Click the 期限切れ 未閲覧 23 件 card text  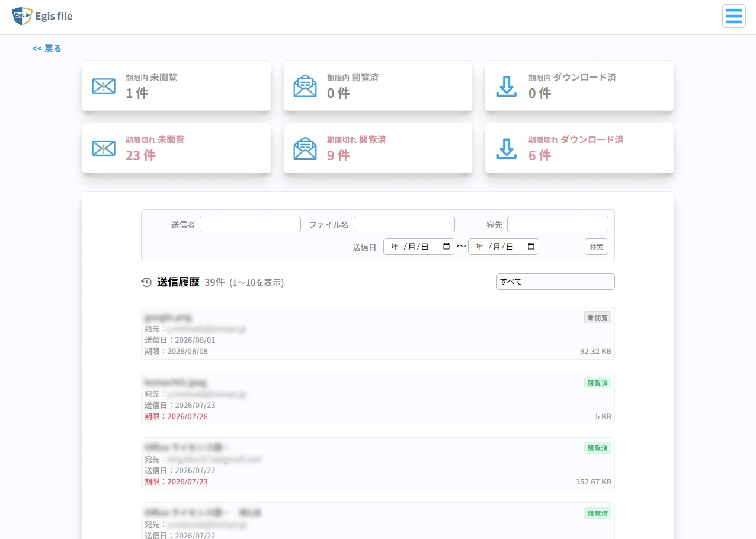click(x=155, y=148)
